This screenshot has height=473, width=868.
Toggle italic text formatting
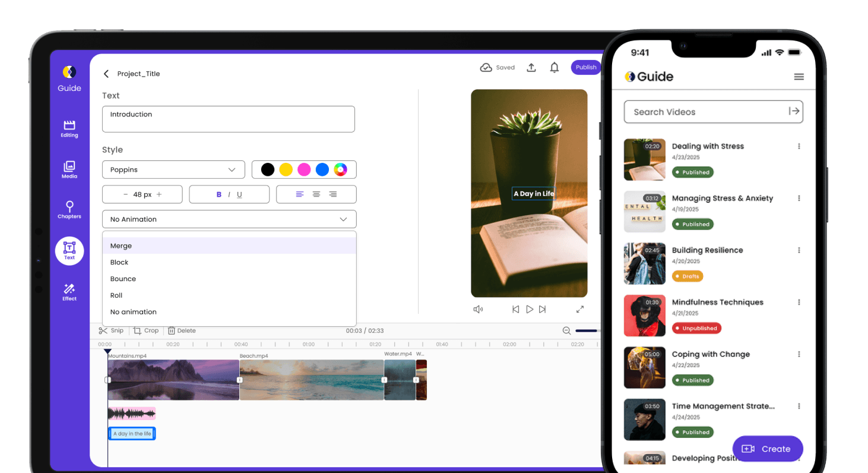tap(230, 194)
